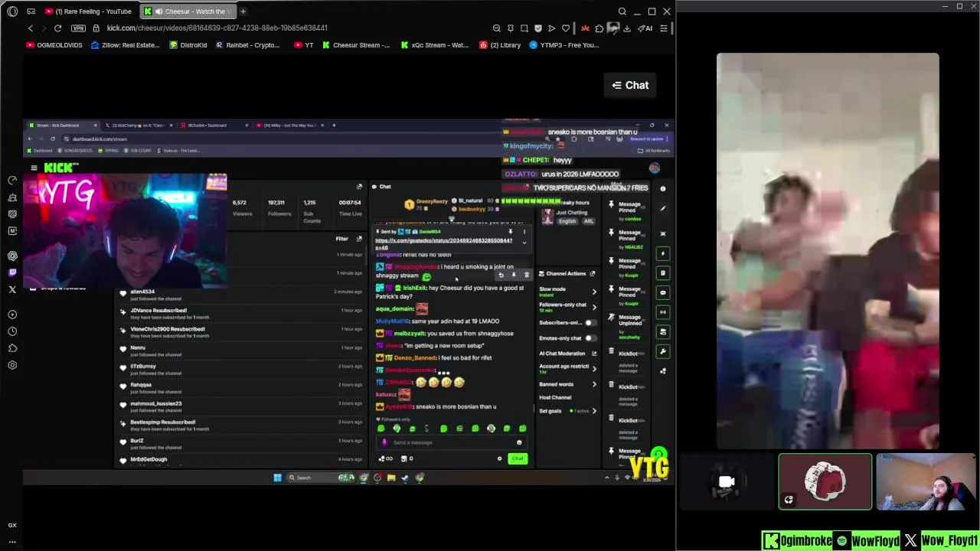Click the pinboard pin icon
Image resolution: width=980 pixels, height=551 pixels.
click(511, 28)
